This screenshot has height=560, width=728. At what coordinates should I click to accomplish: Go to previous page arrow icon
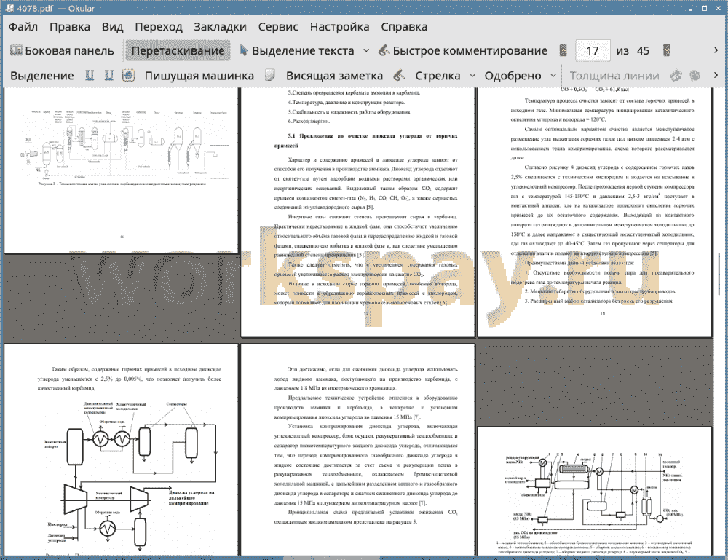coord(563,51)
